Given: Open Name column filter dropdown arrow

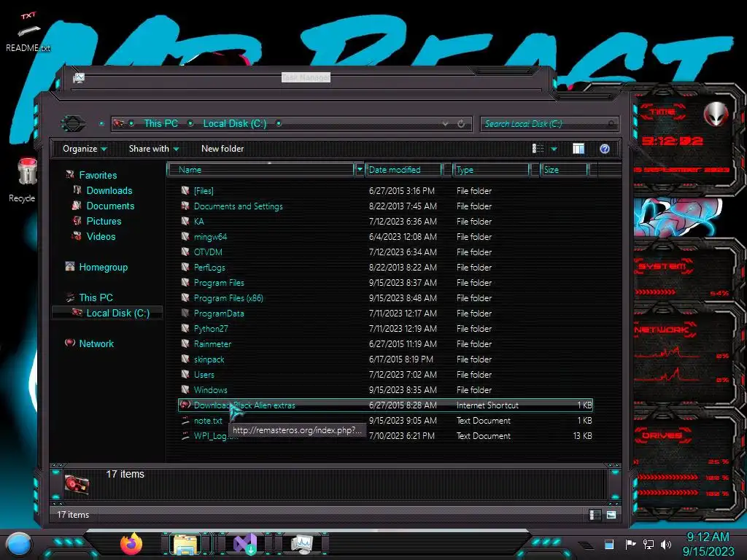Looking at the screenshot, I should 360,169.
